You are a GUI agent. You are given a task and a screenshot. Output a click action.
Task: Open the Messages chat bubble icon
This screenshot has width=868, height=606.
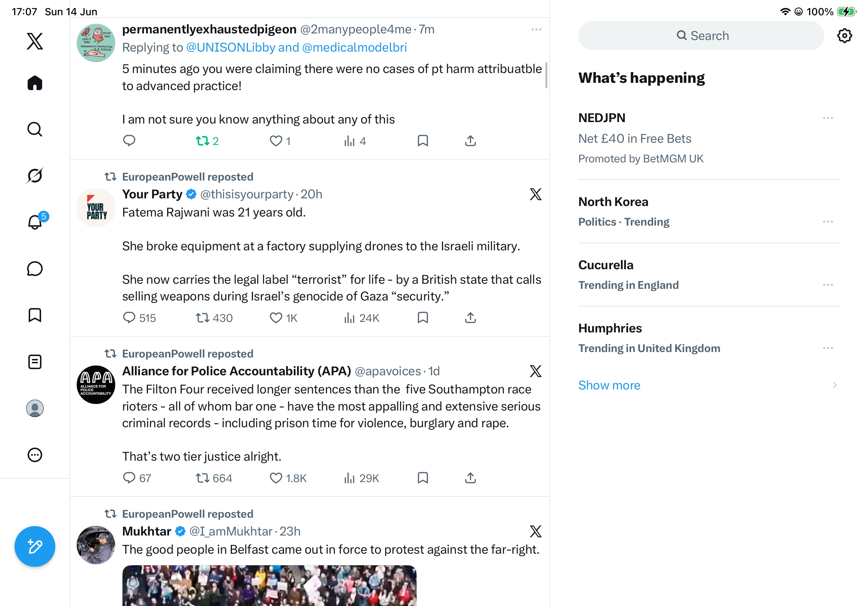(35, 268)
